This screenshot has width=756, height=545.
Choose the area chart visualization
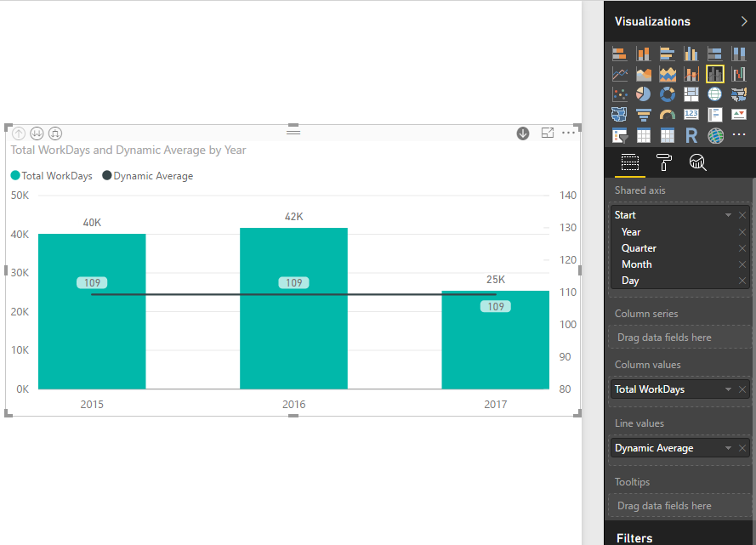point(643,74)
